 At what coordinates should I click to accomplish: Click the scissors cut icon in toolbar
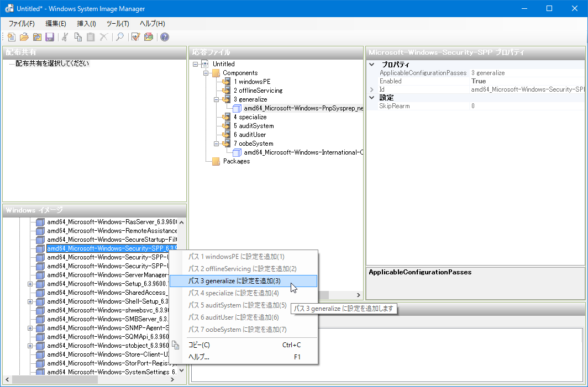tap(65, 37)
